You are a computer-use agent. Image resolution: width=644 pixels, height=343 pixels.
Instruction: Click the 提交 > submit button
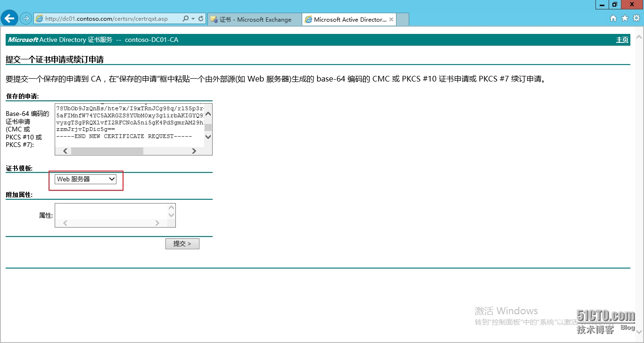(182, 244)
